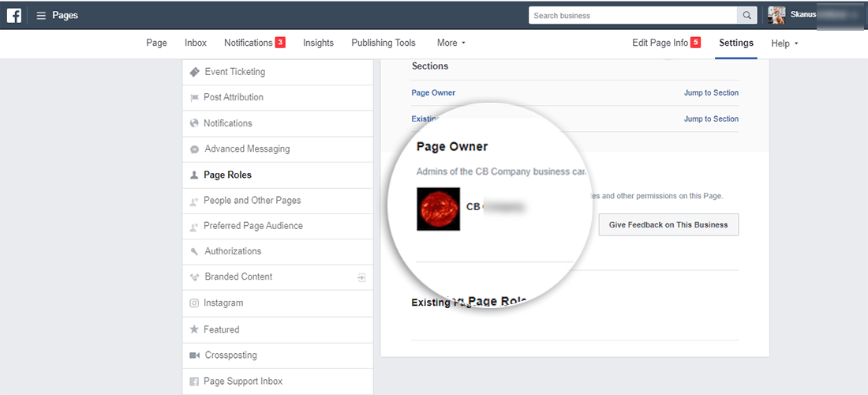Open Instagram settings
Screen dimensions: 868x395
[x=278, y=303]
